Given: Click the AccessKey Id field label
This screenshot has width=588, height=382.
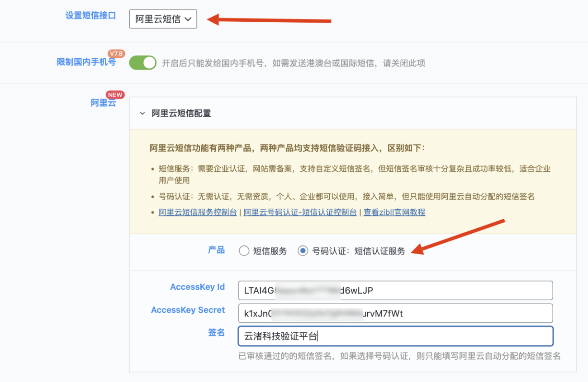Looking at the screenshot, I should [197, 287].
